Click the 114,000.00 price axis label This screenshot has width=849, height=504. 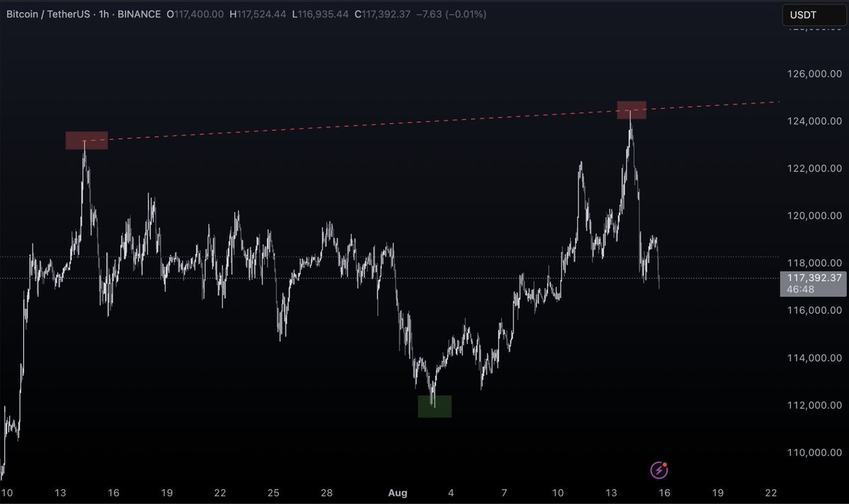point(814,358)
